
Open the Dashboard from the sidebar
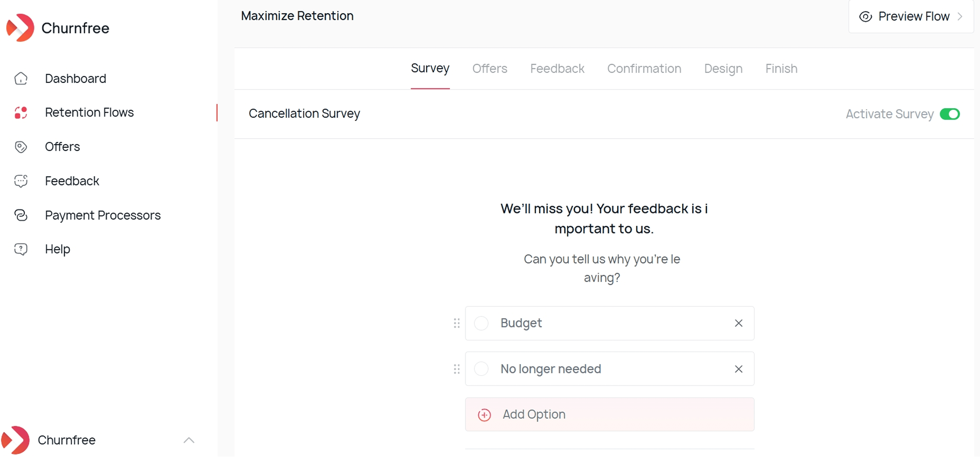pos(75,78)
